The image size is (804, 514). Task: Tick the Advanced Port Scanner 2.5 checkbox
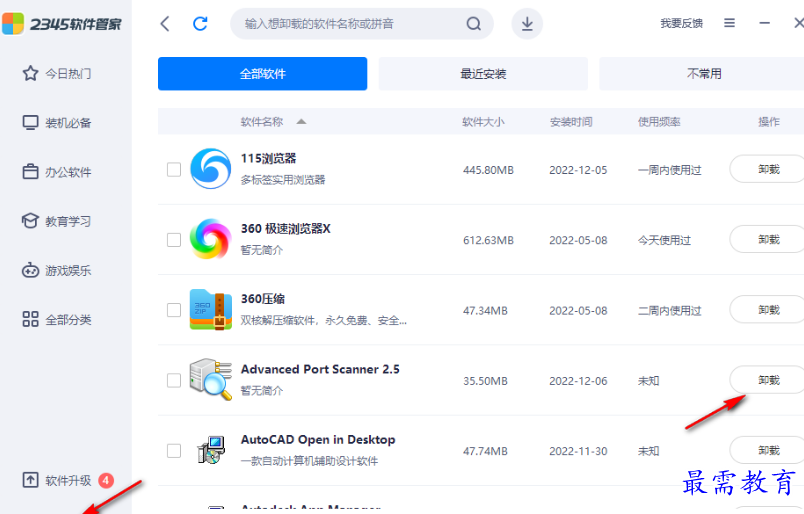pyautogui.click(x=174, y=380)
